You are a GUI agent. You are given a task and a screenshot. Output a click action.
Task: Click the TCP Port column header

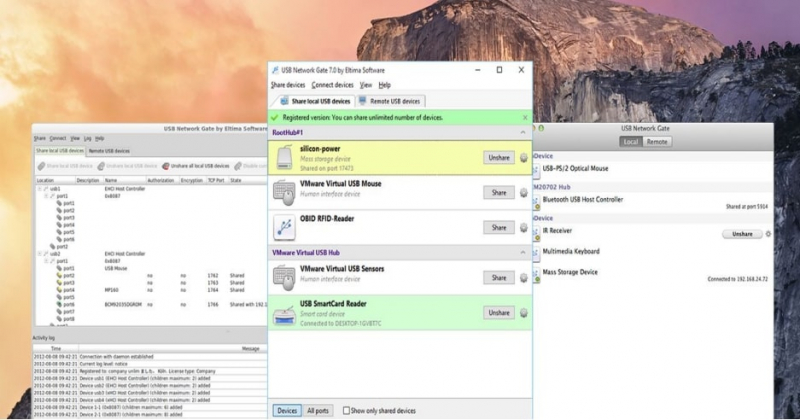point(216,181)
